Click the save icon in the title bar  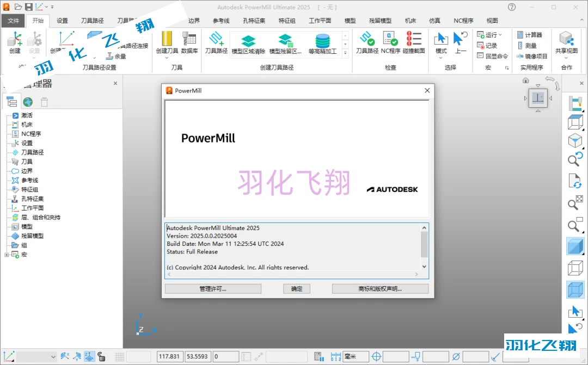tap(28, 7)
